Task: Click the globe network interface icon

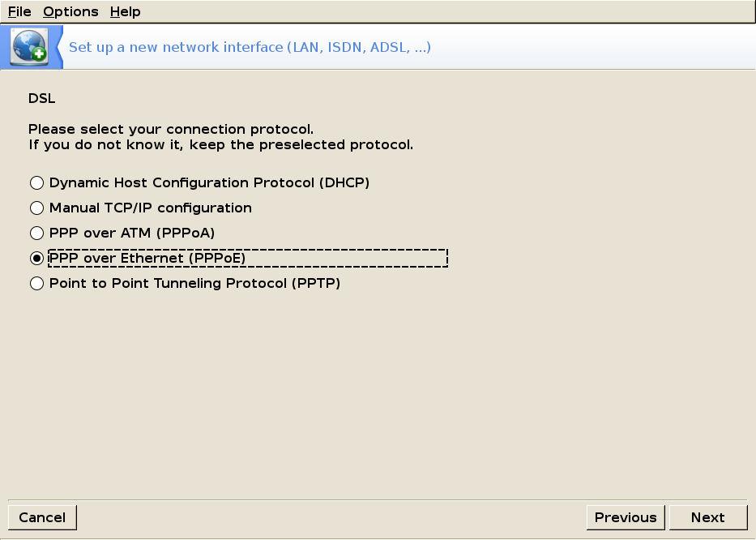Action: pos(30,46)
